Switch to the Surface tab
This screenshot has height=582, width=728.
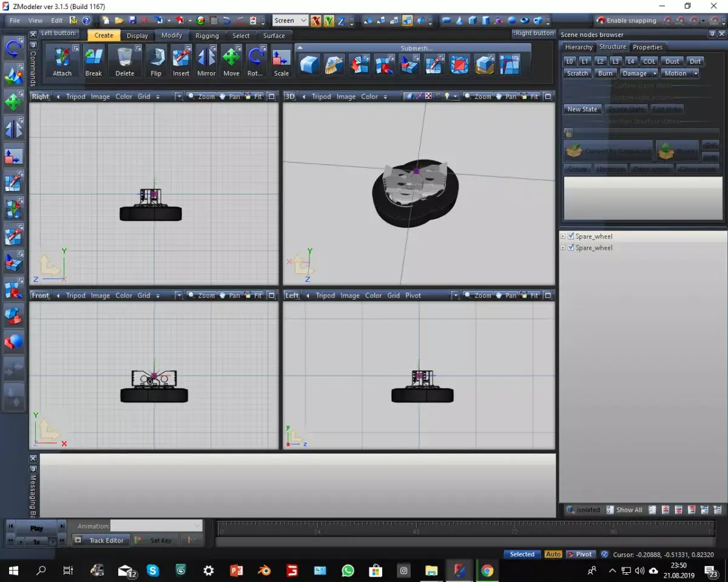(x=274, y=35)
